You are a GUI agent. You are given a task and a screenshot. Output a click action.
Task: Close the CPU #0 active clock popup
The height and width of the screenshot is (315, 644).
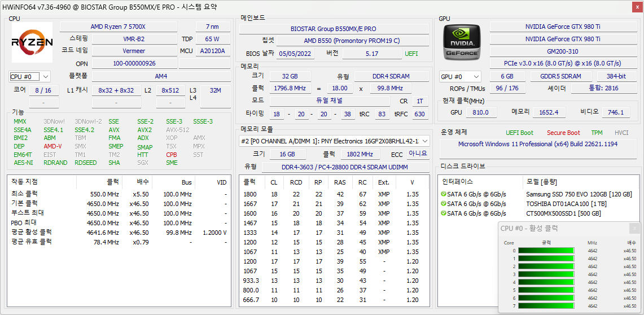[x=634, y=228]
